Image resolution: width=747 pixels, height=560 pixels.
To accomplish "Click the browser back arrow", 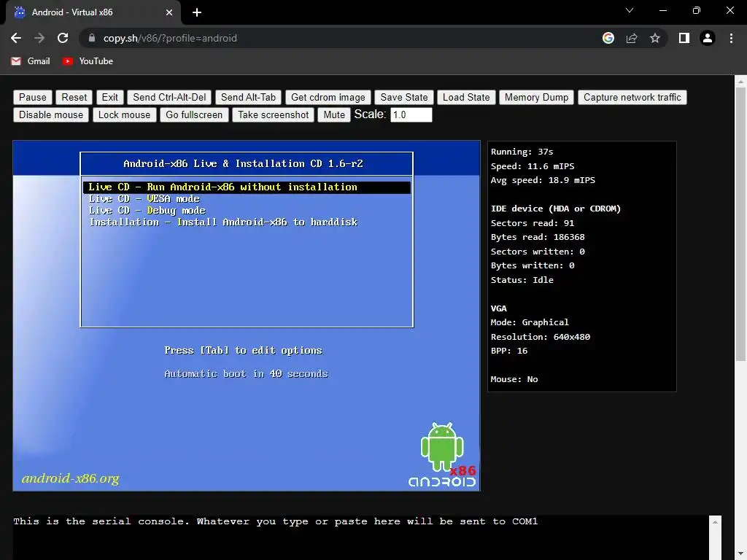I will tap(16, 38).
